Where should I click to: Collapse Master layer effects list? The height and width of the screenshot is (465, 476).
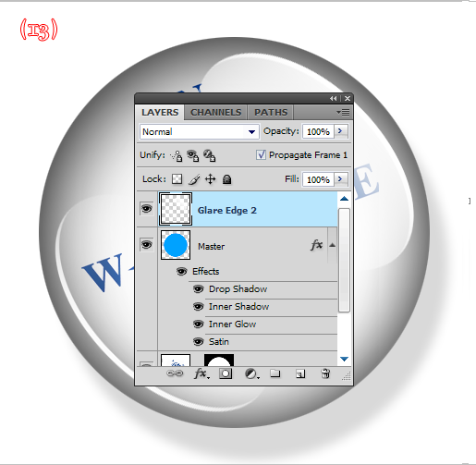pos(332,245)
